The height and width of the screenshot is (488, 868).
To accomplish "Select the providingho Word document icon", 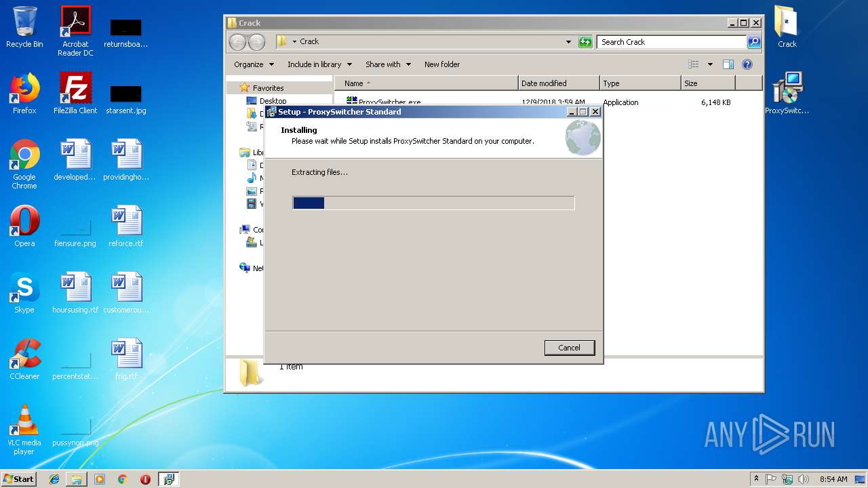I will point(126,160).
